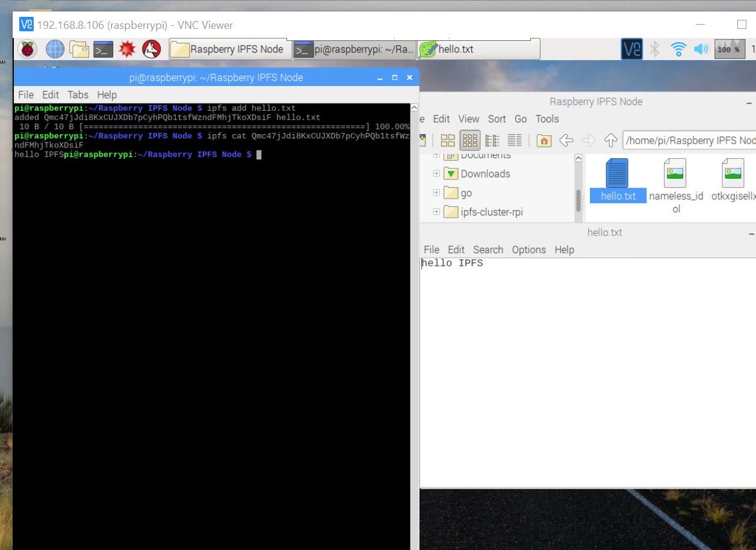Screen dimensions: 756x550
Task: Open the Raspberry Pi applications menu
Action: point(26,49)
